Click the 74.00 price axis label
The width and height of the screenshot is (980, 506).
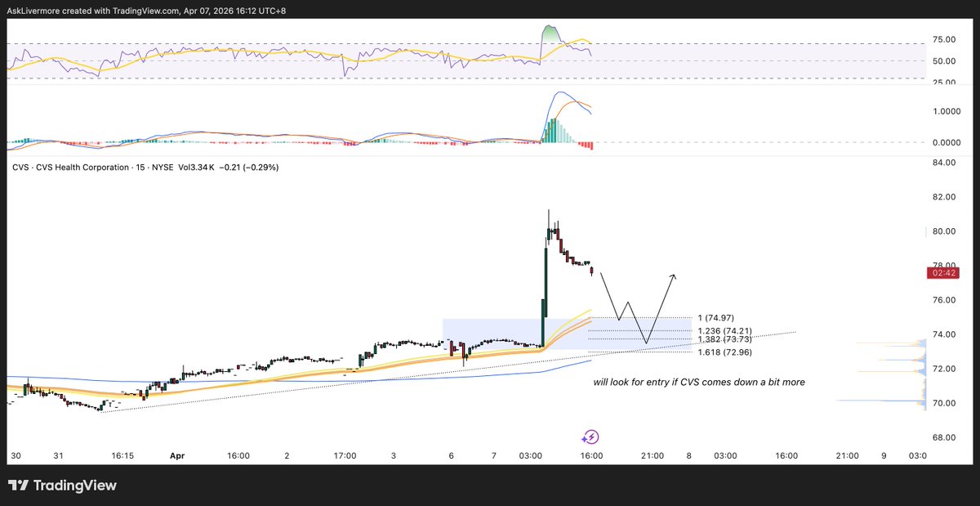944,334
